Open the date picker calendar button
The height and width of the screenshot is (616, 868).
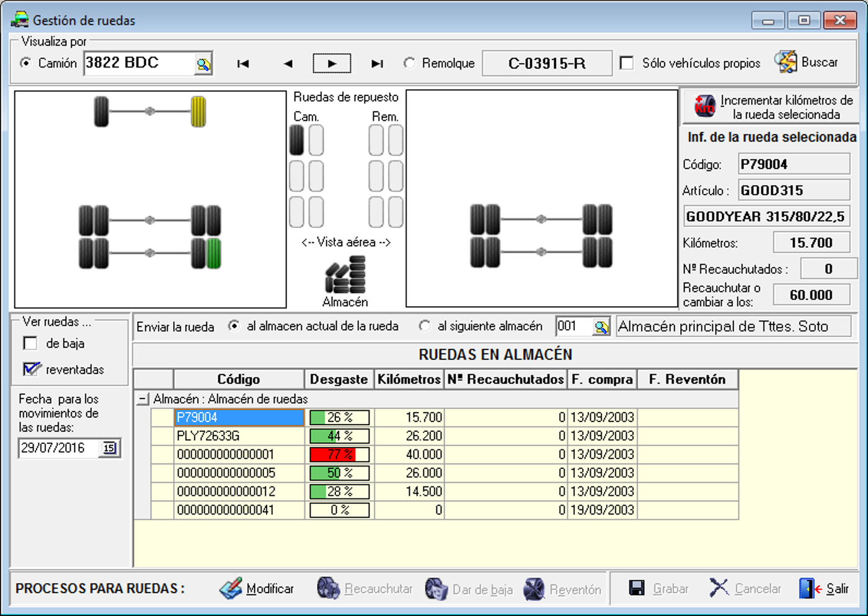[110, 448]
